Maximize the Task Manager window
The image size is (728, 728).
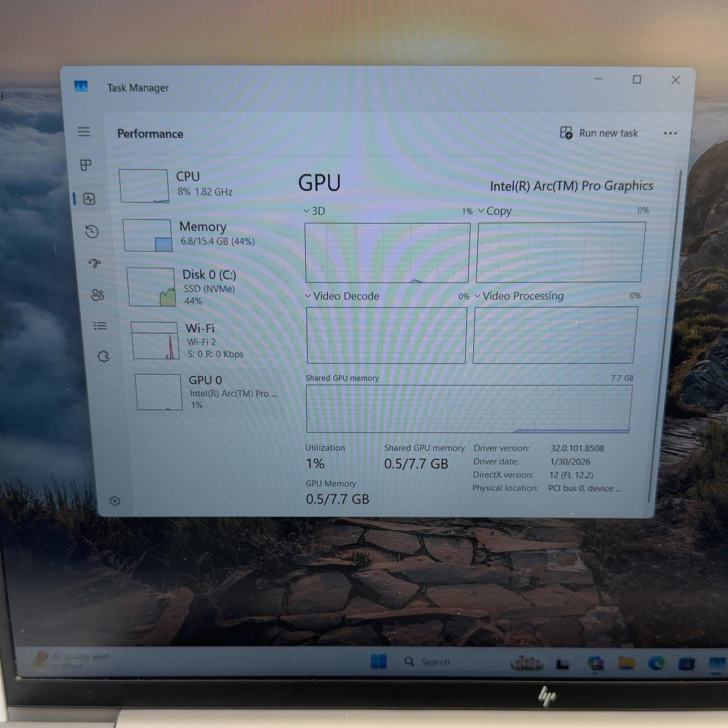(636, 79)
